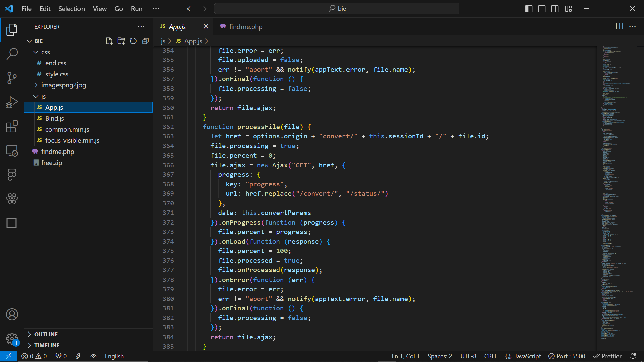Split the editor to the right

click(620, 26)
